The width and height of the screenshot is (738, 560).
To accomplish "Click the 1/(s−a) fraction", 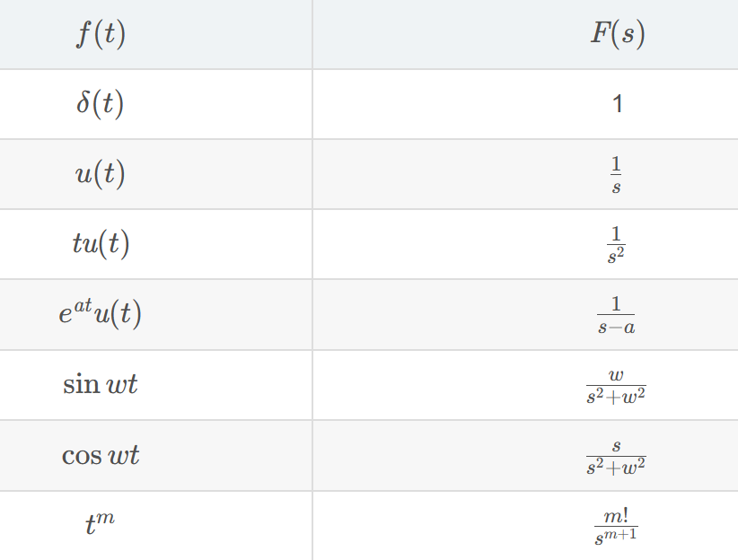I will [616, 315].
